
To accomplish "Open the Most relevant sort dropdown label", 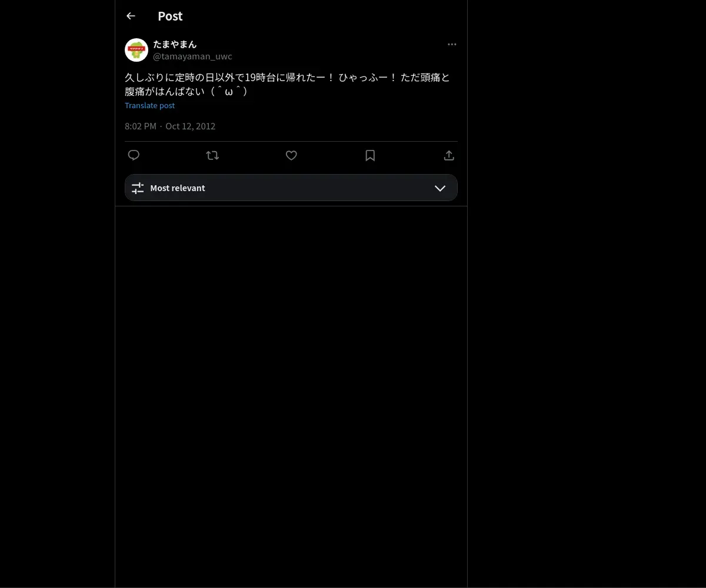I will (x=178, y=188).
